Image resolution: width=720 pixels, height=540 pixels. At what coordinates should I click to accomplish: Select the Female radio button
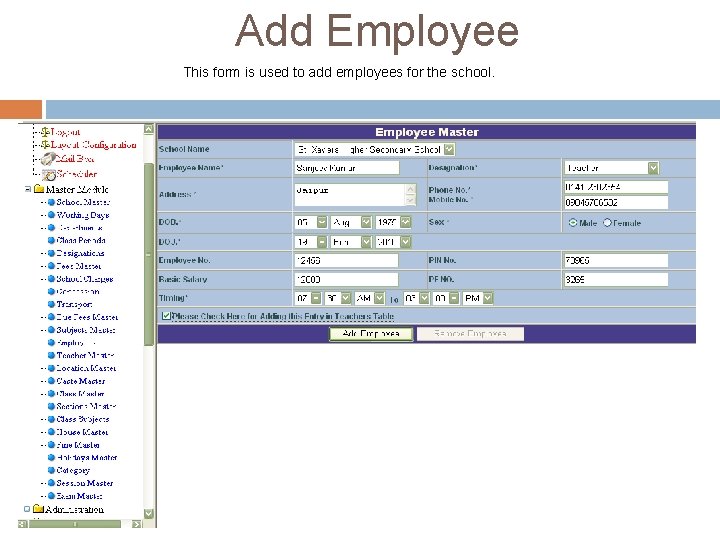pos(607,223)
